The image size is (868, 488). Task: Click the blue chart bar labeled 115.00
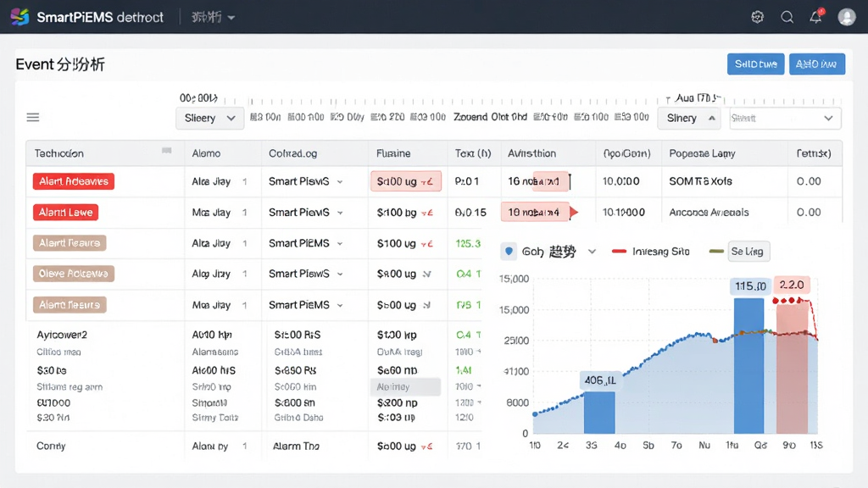click(x=749, y=366)
